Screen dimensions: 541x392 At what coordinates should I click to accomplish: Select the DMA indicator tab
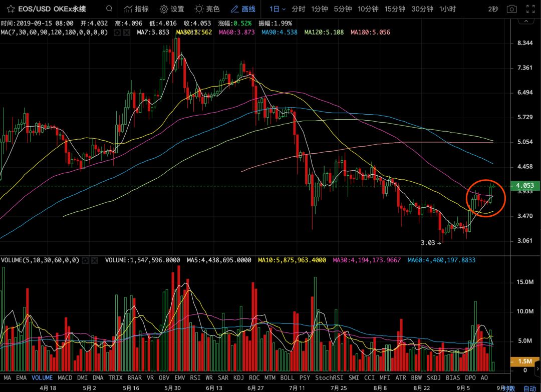pyautogui.click(x=98, y=378)
